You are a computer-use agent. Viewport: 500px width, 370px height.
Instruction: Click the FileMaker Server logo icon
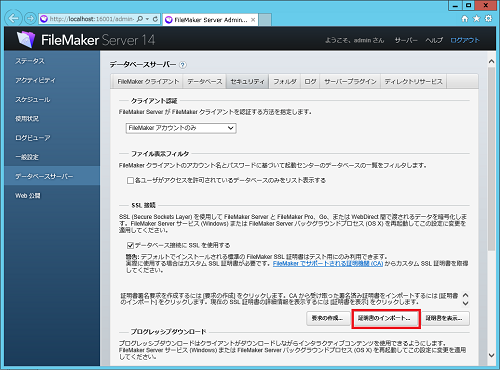click(x=26, y=39)
